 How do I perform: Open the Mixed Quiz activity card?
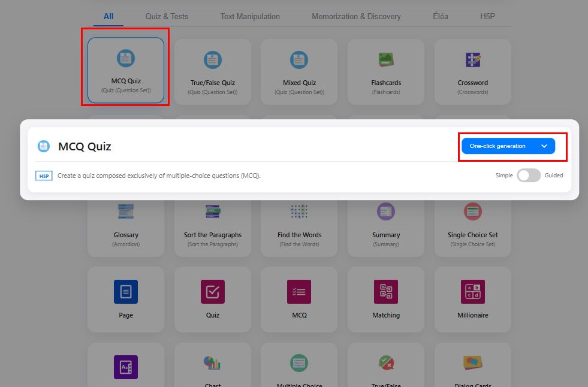point(299,71)
